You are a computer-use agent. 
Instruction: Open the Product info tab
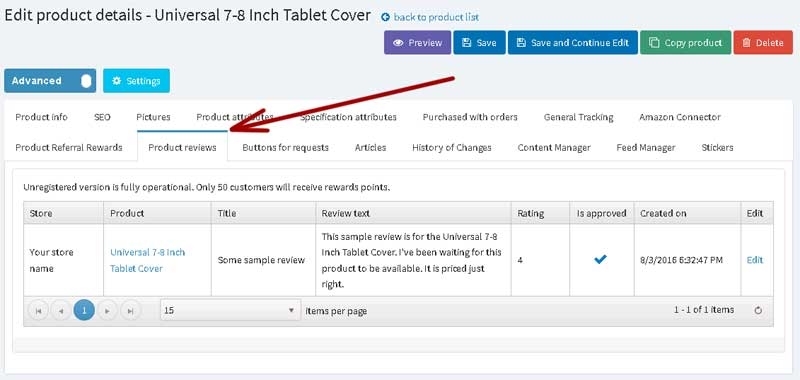pyautogui.click(x=41, y=117)
